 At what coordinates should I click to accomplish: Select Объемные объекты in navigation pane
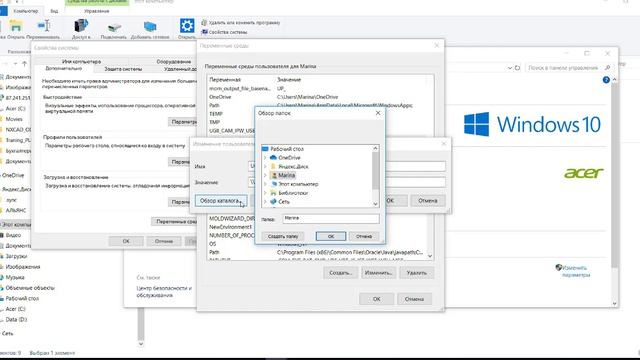30,288
